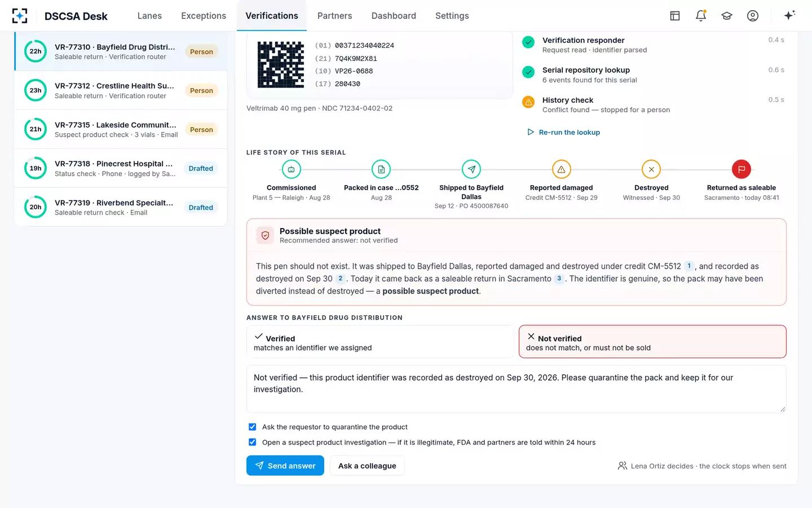Click the Packed in case step icon
This screenshot has width=812, height=508.
(x=381, y=169)
